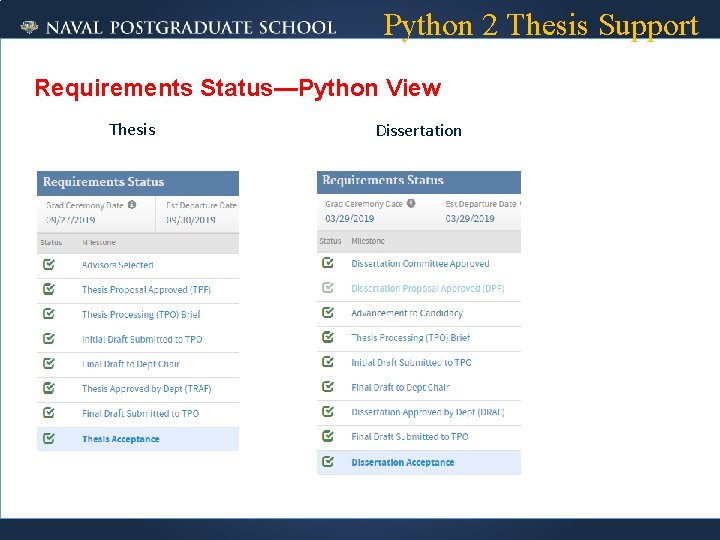Viewport: 720px width, 540px height.
Task: Open Final Draft Submitted to TPO in Dissertation panel
Action: (410, 437)
